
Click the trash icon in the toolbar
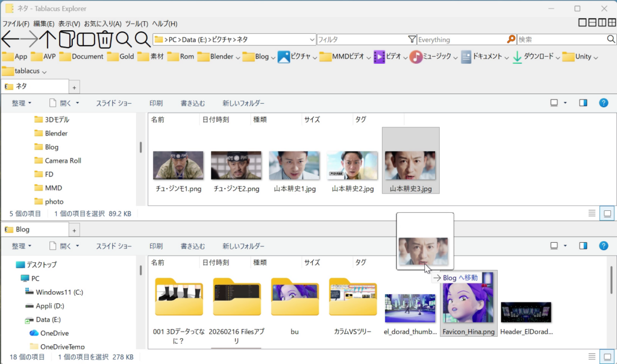point(105,39)
